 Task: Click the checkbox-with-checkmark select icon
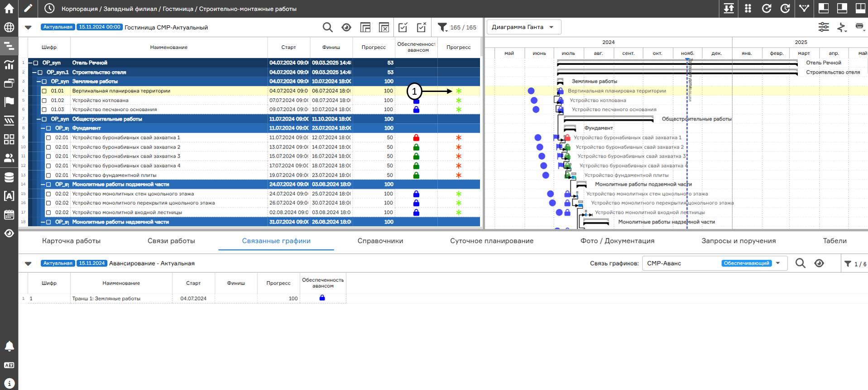tap(403, 28)
